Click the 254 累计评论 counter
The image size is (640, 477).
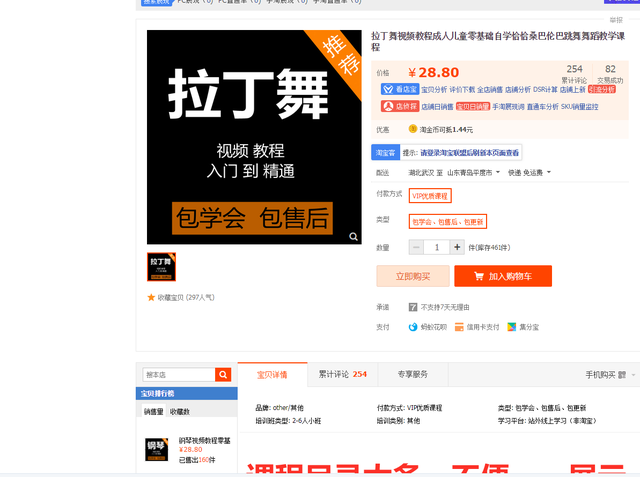[574, 73]
